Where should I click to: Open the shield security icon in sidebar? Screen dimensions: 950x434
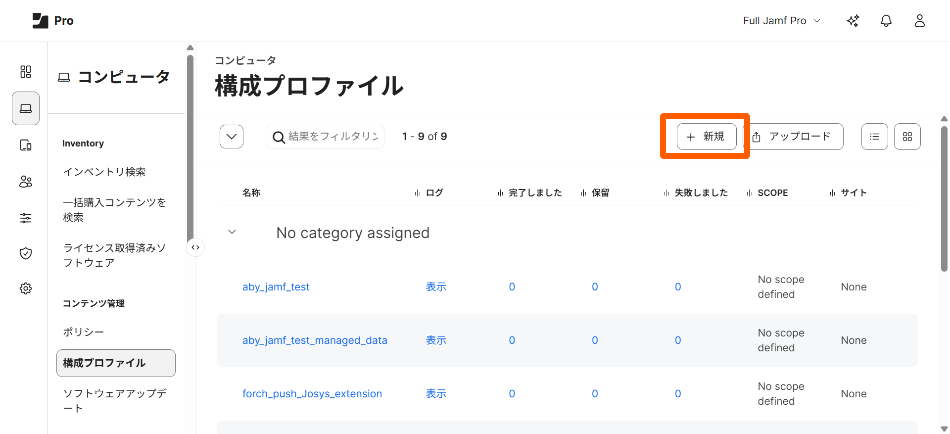click(26, 253)
